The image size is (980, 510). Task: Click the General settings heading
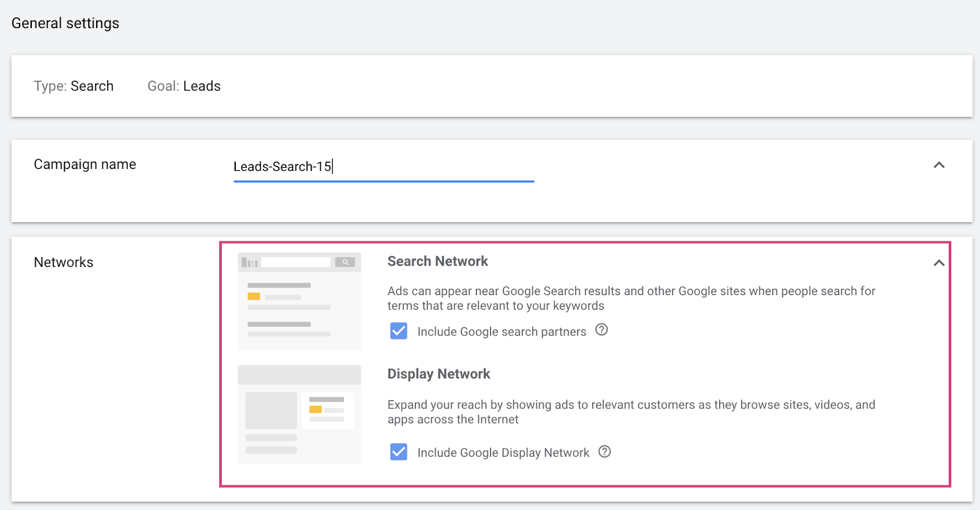coord(66,23)
